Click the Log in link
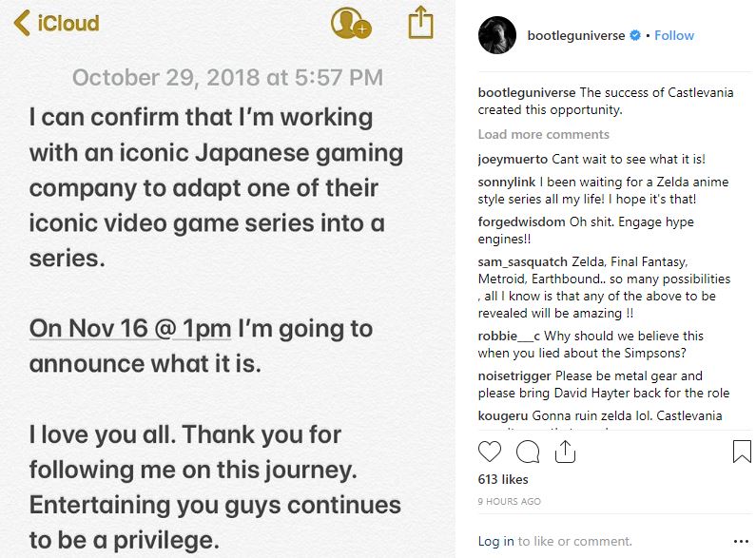The width and height of the screenshot is (756, 558). tap(495, 541)
